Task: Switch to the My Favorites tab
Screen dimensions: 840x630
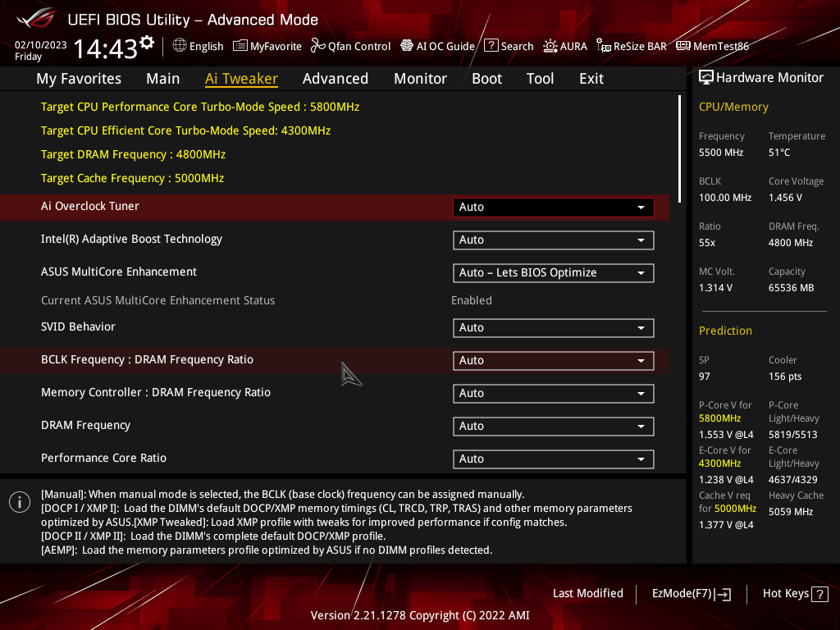Action: (79, 79)
